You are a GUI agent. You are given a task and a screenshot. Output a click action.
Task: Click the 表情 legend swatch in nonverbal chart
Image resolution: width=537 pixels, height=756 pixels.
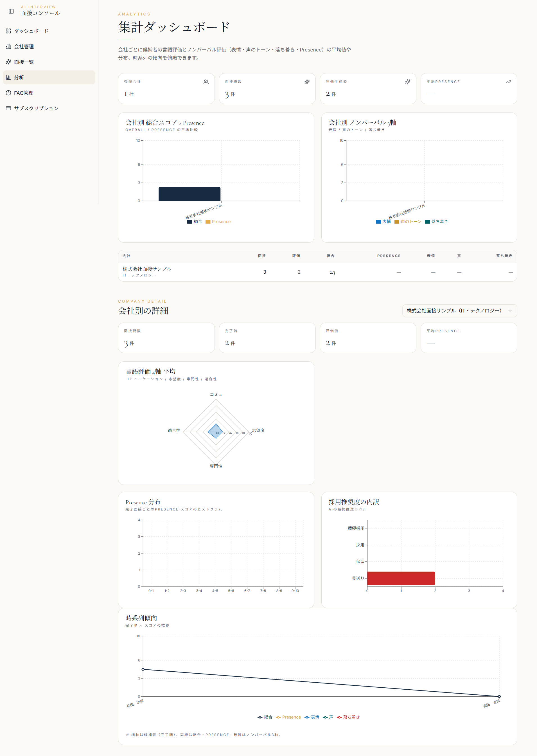(379, 222)
